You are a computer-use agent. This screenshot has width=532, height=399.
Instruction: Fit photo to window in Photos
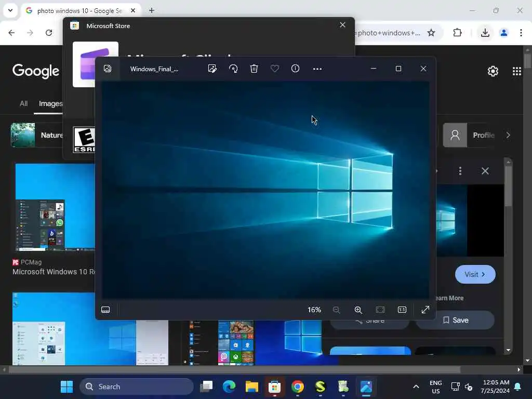click(380, 310)
